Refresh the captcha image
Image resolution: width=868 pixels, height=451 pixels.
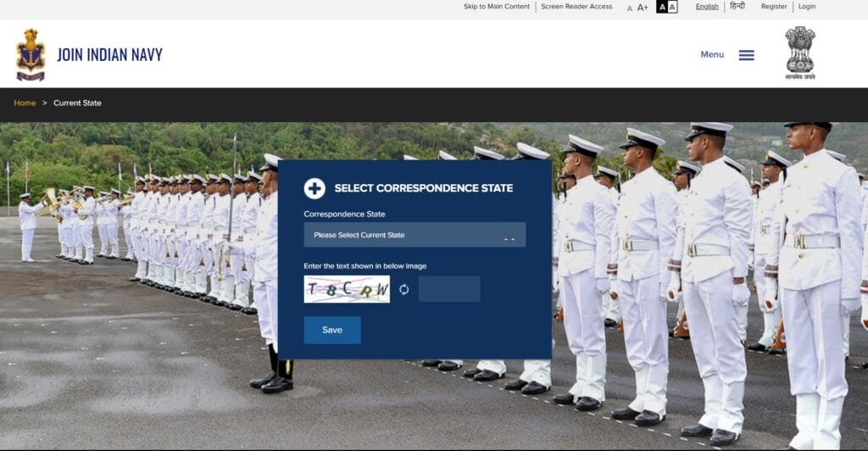(404, 289)
